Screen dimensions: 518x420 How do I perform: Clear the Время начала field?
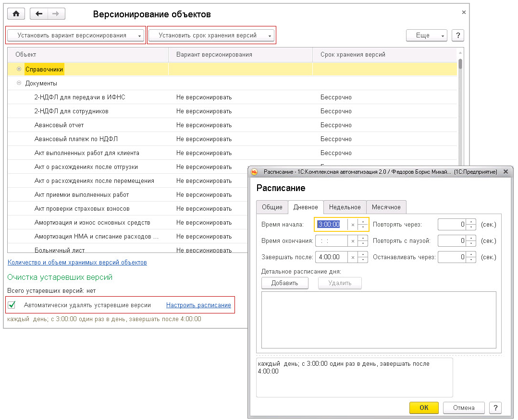pyautogui.click(x=353, y=225)
